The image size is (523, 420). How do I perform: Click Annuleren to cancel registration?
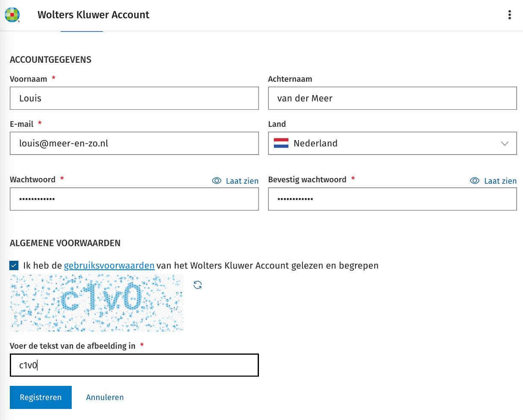click(x=105, y=397)
